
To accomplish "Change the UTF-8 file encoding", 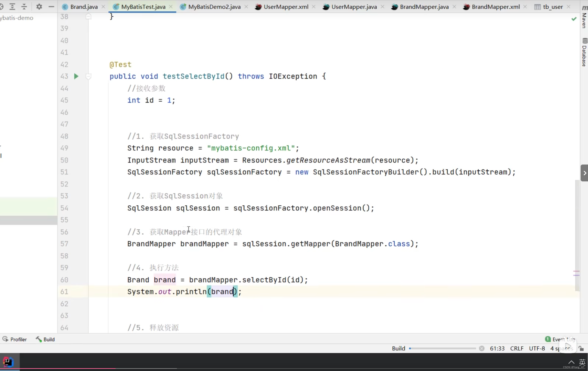I will click(x=537, y=348).
